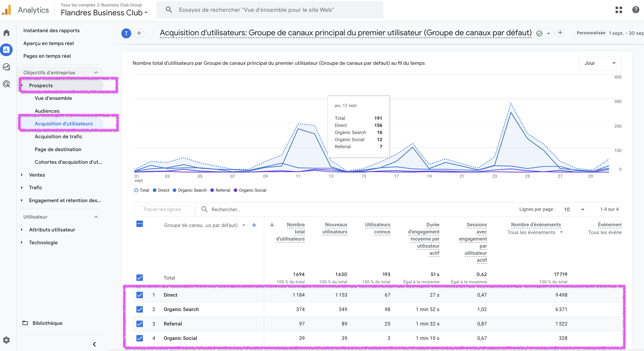The height and width of the screenshot is (351, 644).
Task: Click the Rechercher table search field
Action: [x=226, y=209]
